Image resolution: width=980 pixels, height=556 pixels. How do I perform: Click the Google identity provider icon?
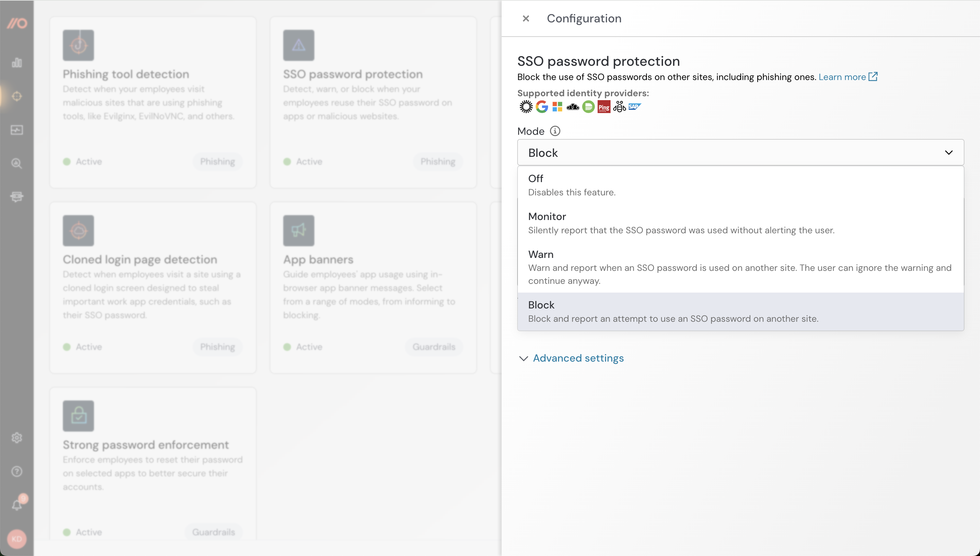coord(542,107)
